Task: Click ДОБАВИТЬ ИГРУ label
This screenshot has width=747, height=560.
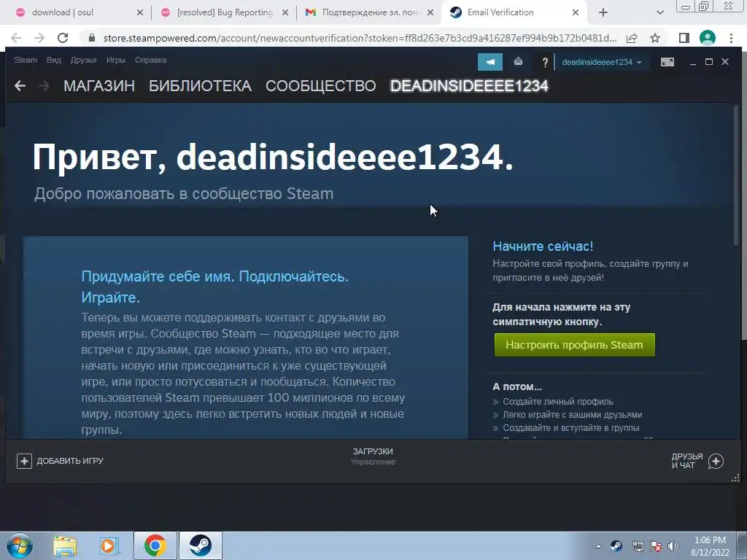Action: [x=70, y=461]
